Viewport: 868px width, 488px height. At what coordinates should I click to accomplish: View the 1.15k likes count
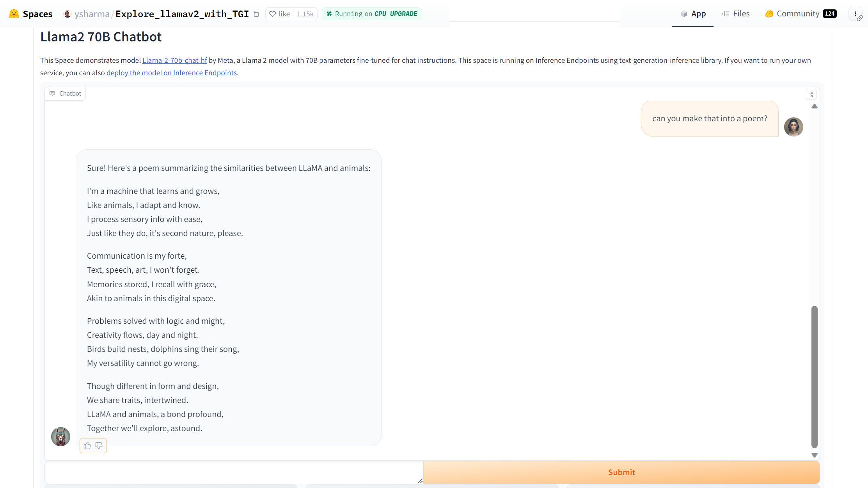(305, 14)
